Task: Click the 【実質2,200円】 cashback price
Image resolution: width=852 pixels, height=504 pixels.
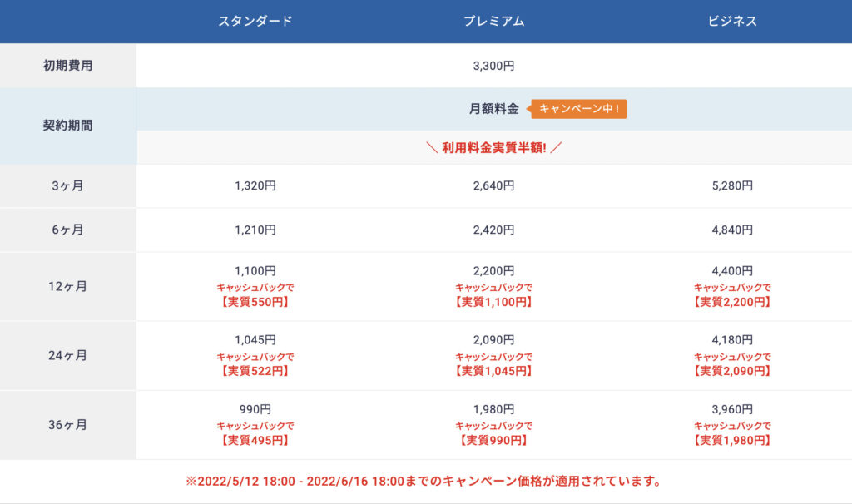Action: (732, 302)
